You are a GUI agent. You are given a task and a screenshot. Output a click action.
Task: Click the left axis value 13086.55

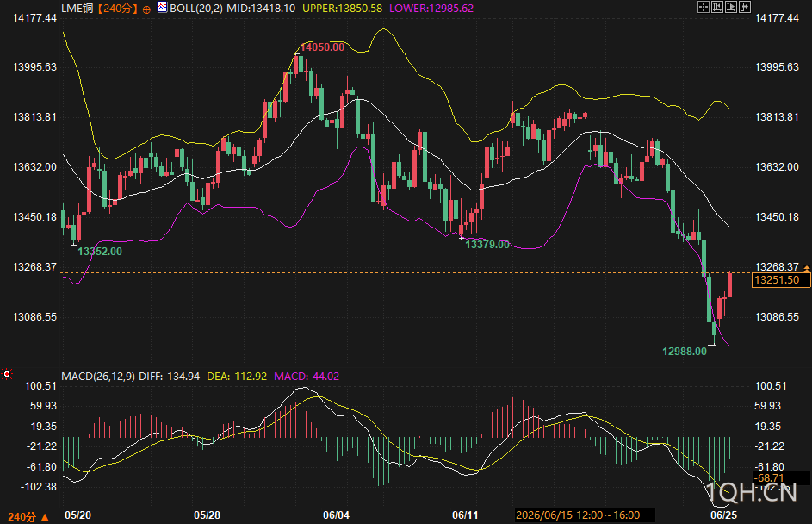click(34, 316)
